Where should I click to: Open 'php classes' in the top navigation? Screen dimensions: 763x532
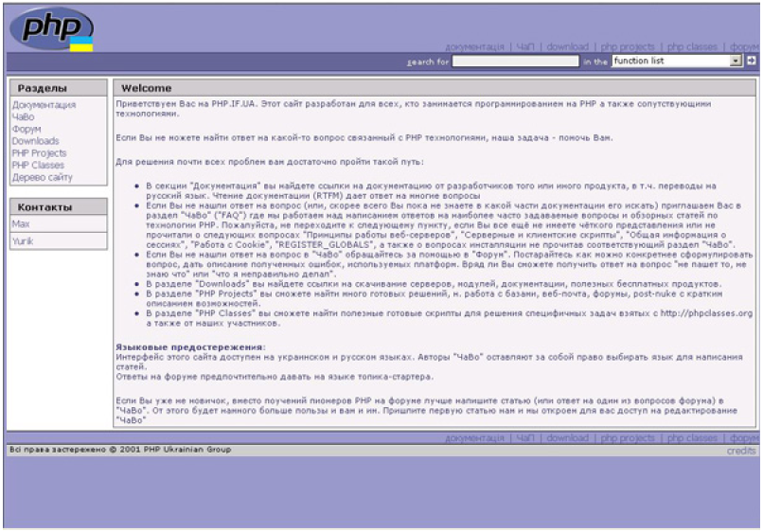[692, 46]
